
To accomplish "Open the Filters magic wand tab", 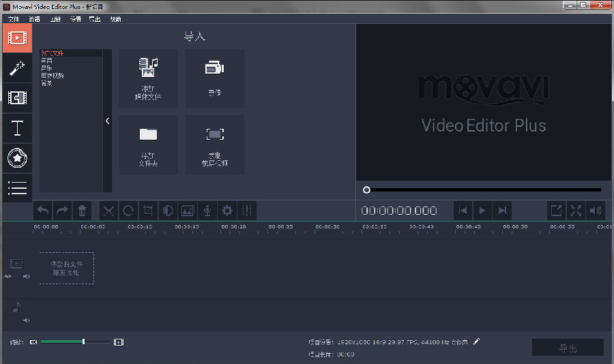I will 17,68.
